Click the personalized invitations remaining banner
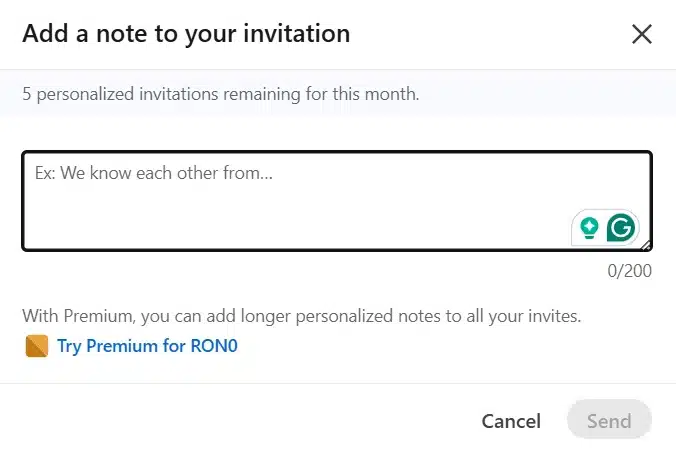Screen dimensions: 676x450 pos(338,94)
